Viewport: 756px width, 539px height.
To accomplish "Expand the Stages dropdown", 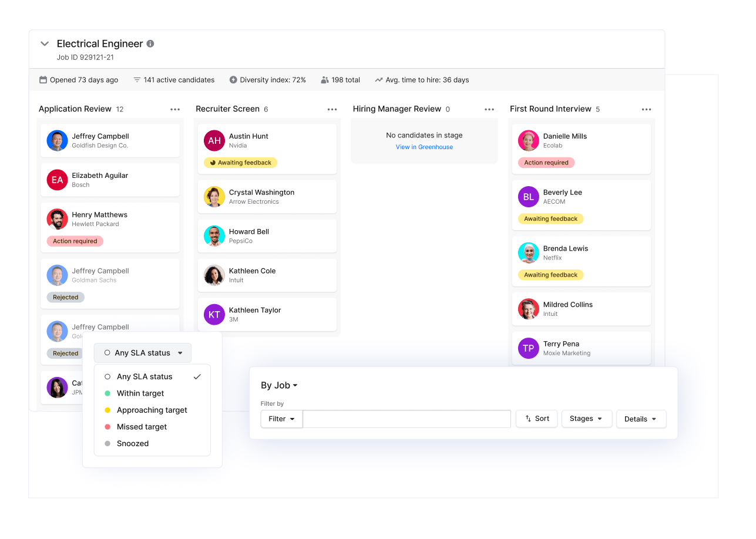I will (x=587, y=419).
